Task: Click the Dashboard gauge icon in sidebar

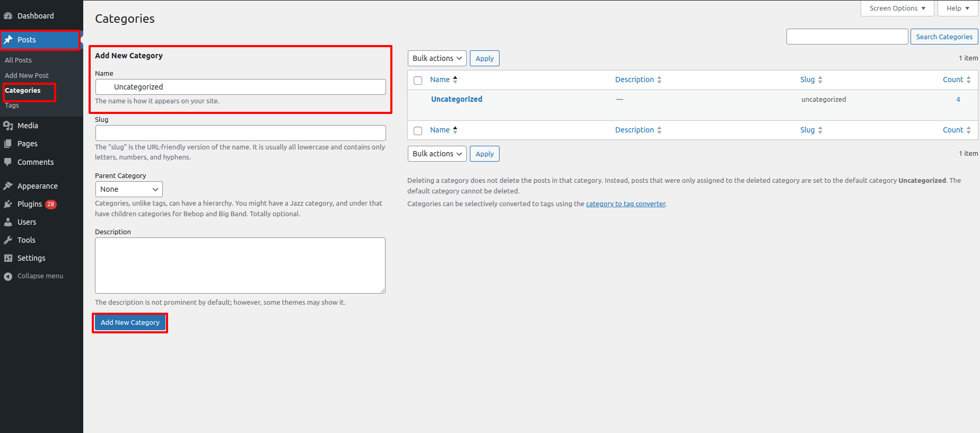Action: point(8,16)
